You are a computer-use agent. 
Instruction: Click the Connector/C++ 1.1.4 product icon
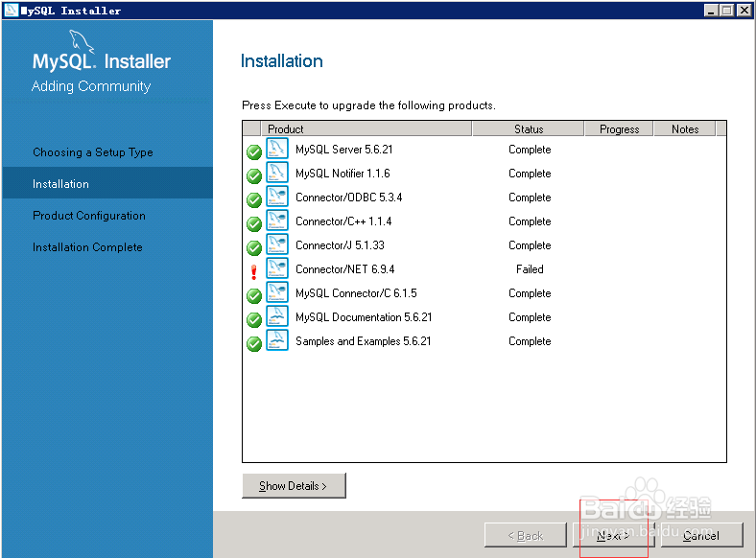(x=277, y=221)
